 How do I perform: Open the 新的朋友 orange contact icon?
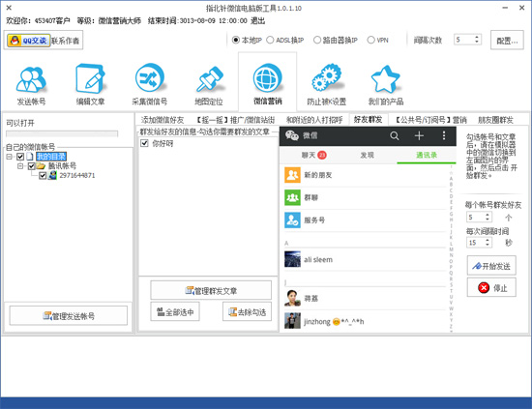[x=292, y=175]
